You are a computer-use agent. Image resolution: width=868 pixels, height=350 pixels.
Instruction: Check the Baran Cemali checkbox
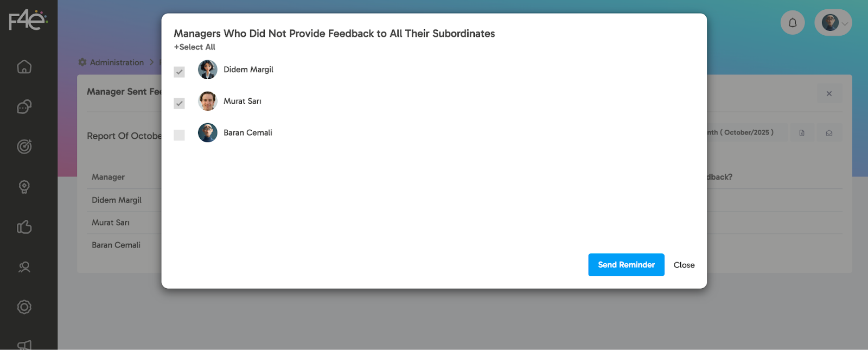179,135
